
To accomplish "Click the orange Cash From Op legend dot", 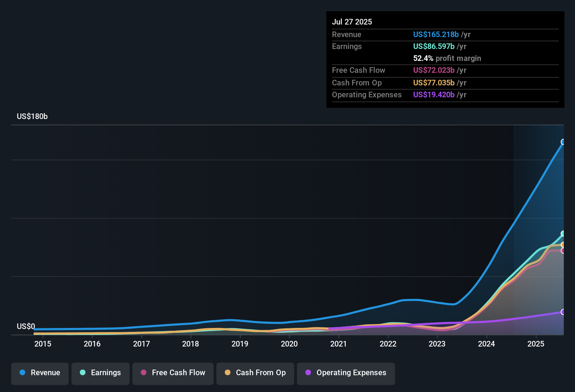I will pyautogui.click(x=228, y=373).
